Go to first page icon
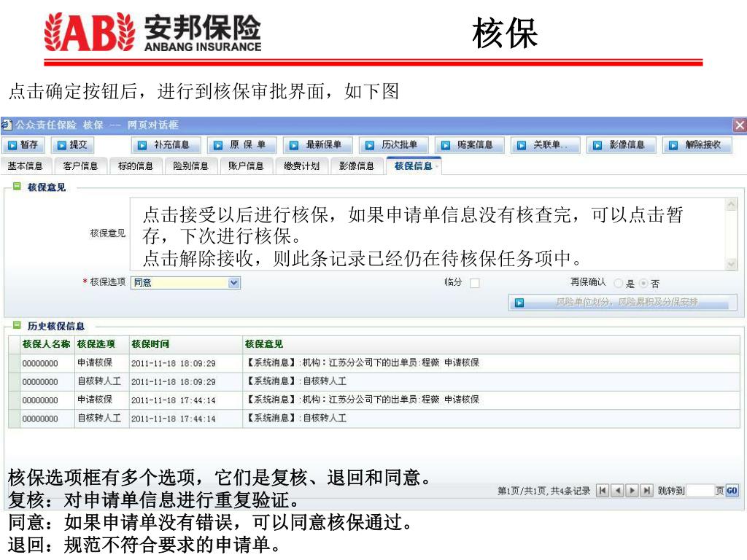Screen dimensions: 747x560 tap(603, 491)
